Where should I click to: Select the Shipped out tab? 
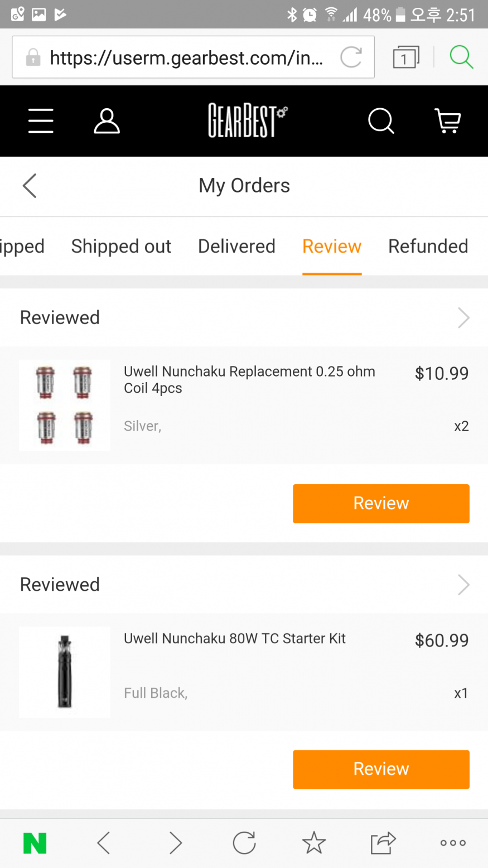point(121,247)
